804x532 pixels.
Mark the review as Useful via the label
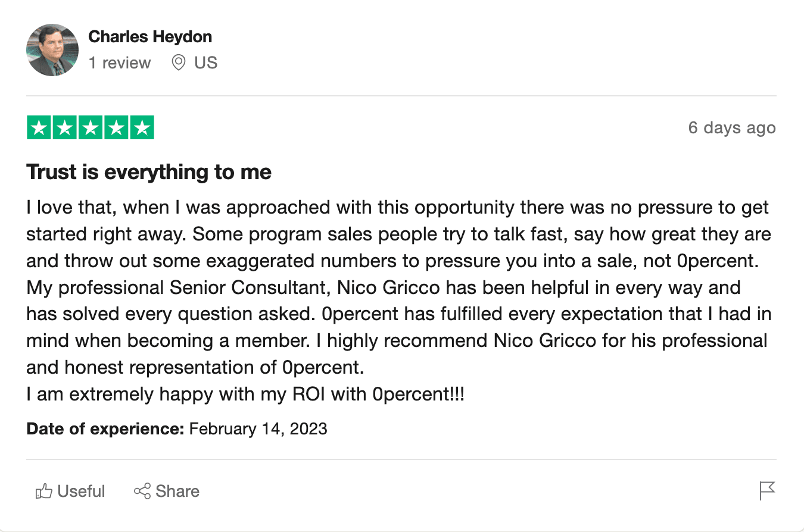click(x=81, y=492)
